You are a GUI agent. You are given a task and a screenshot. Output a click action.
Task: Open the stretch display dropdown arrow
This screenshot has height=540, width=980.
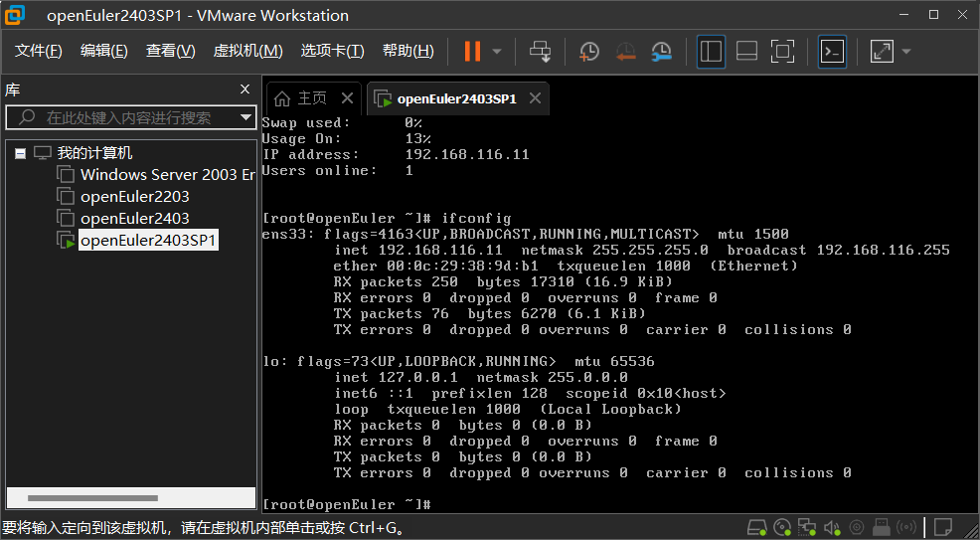click(906, 52)
